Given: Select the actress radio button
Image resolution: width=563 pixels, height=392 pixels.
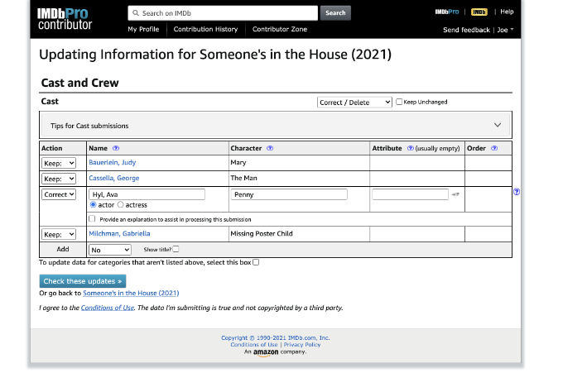Looking at the screenshot, I should [x=121, y=204].
